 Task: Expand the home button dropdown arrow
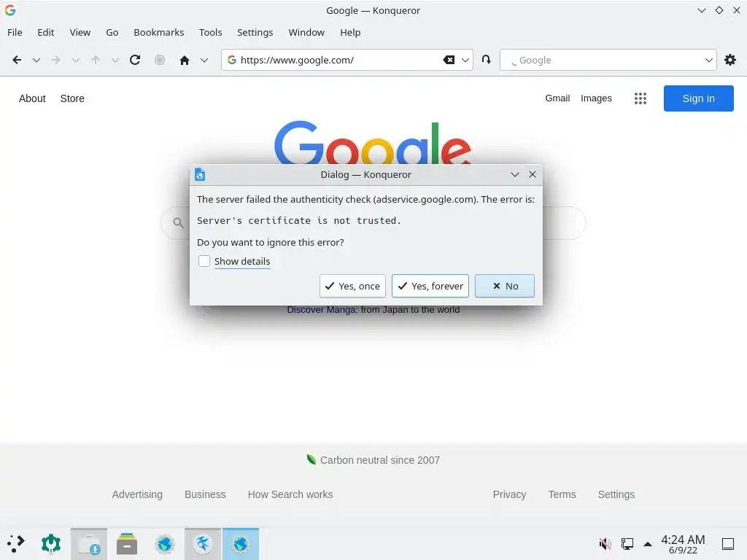(204, 60)
